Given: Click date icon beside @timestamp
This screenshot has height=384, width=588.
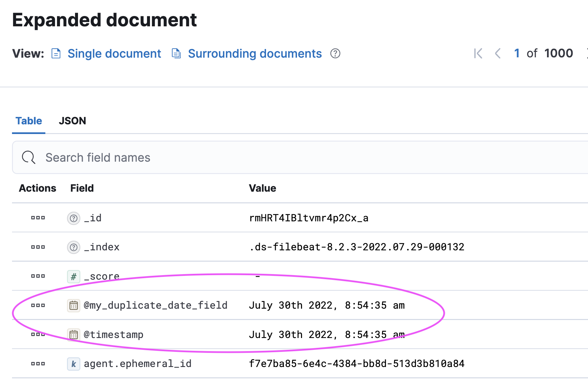Looking at the screenshot, I should [74, 335].
